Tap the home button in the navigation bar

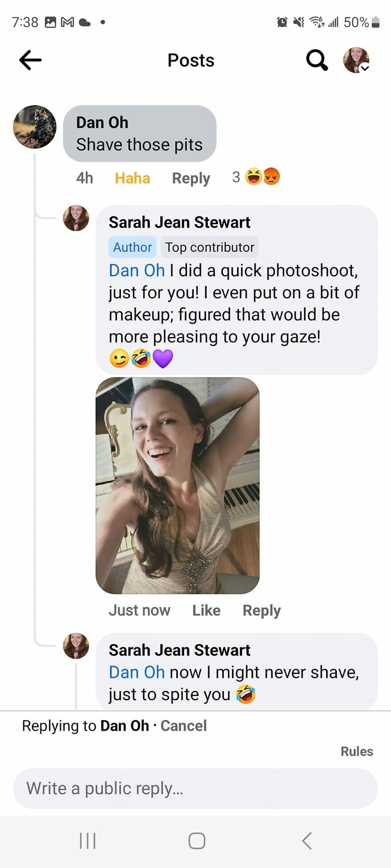pos(195,840)
